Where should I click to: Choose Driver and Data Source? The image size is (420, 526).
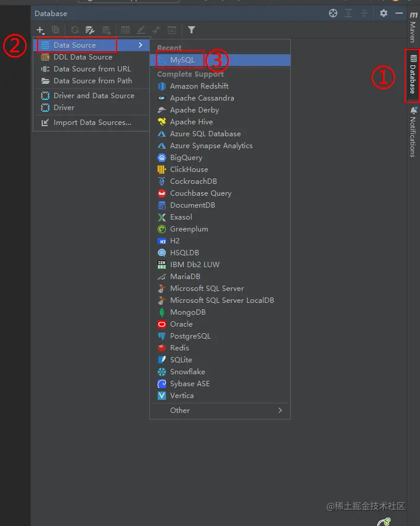pos(91,96)
